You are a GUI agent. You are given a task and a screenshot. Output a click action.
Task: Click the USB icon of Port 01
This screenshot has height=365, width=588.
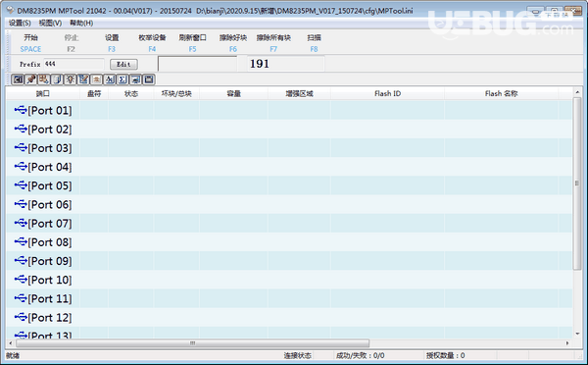pos(21,110)
